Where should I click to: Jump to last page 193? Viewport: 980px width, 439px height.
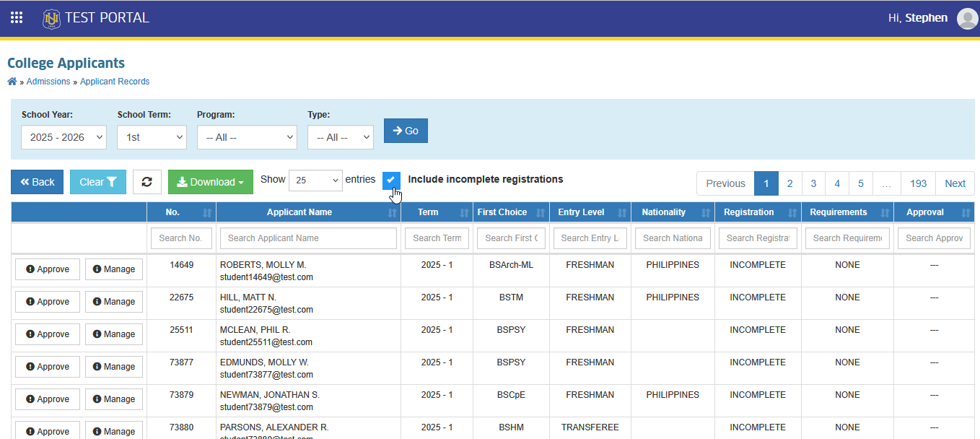click(918, 183)
